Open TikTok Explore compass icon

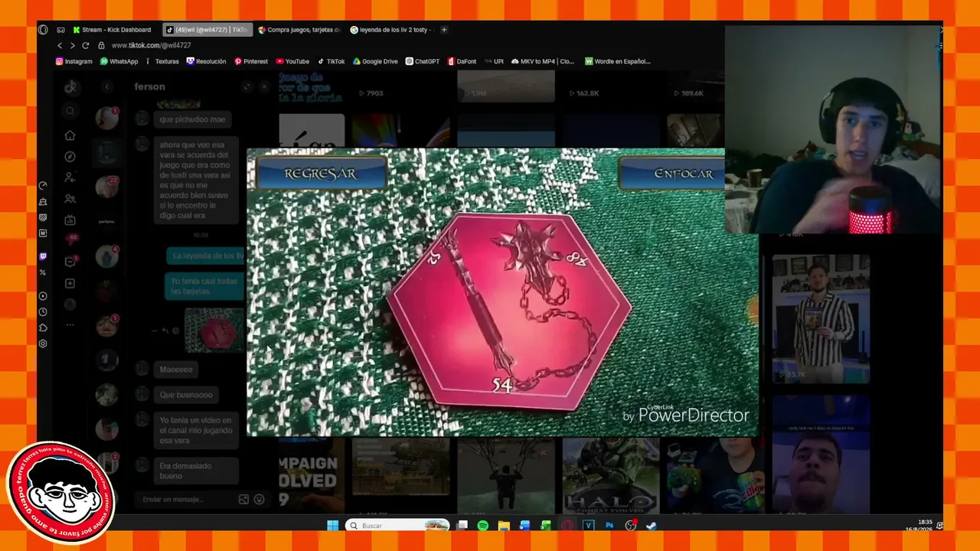click(x=70, y=157)
